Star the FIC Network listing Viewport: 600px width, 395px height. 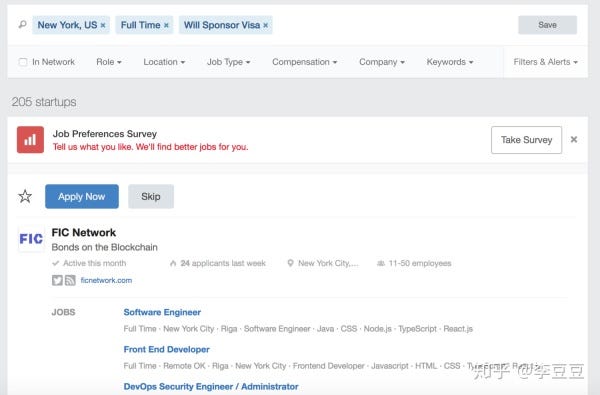(x=25, y=196)
